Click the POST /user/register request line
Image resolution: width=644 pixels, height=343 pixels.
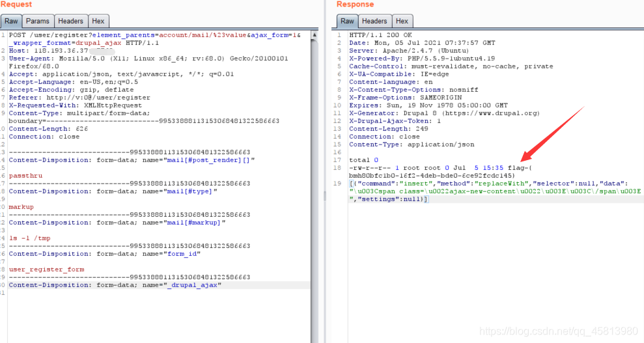[x=155, y=39]
